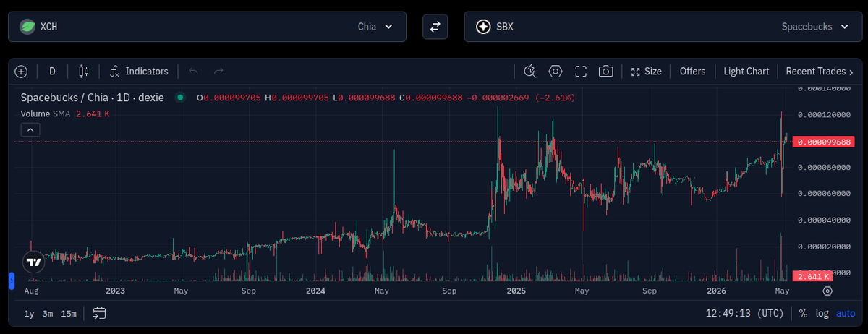
Task: Set the chart range to 3m
Action: (x=48, y=313)
